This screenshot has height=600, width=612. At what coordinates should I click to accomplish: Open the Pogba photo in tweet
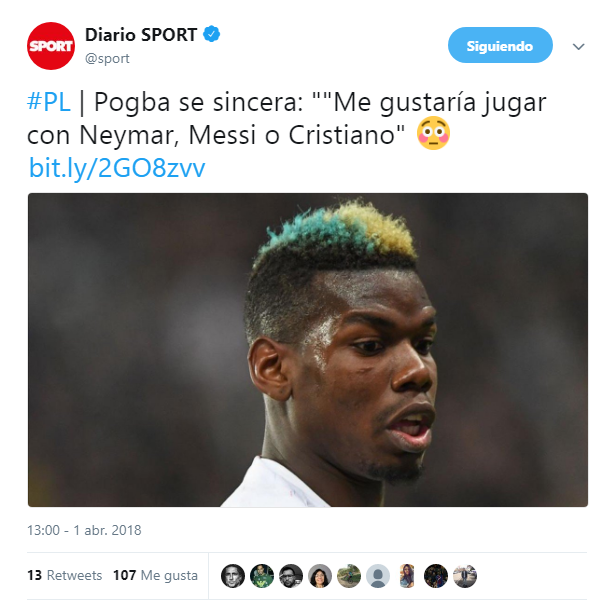tap(308, 350)
